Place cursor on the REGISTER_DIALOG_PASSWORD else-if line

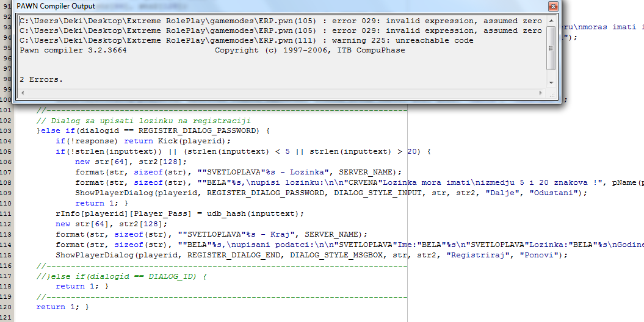(153, 131)
